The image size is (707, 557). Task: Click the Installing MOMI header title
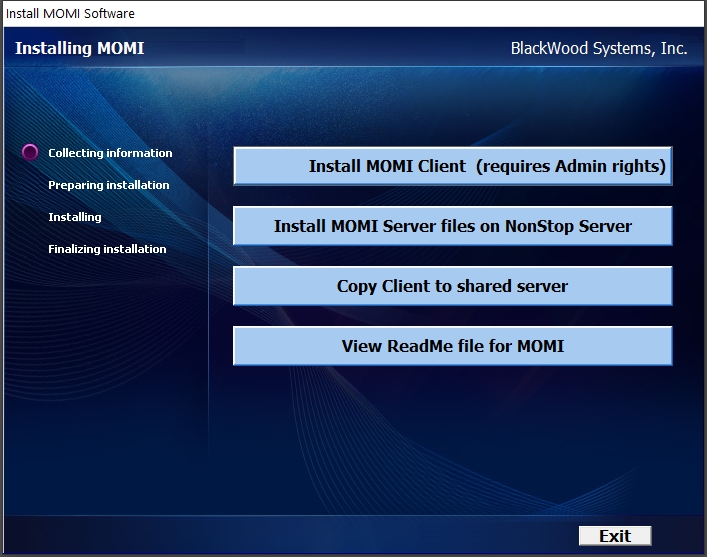79,48
